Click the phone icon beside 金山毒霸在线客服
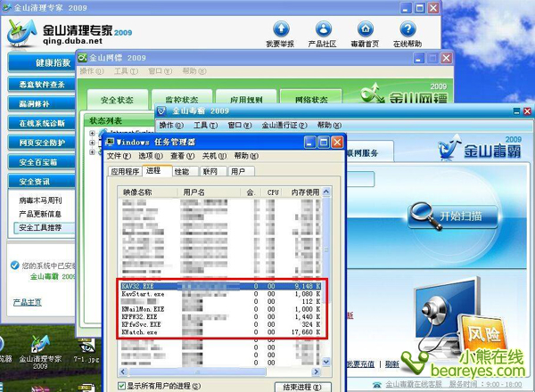The height and width of the screenshot is (392, 535). [376, 385]
